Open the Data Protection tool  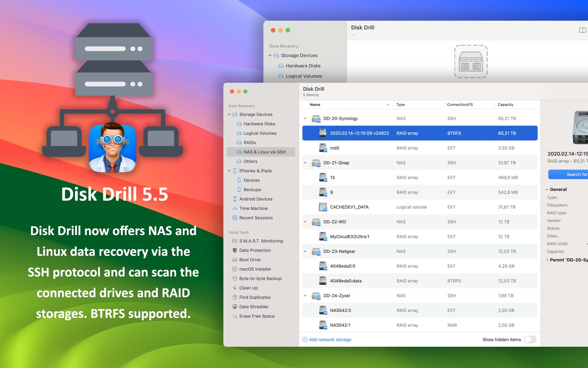pos(255,250)
